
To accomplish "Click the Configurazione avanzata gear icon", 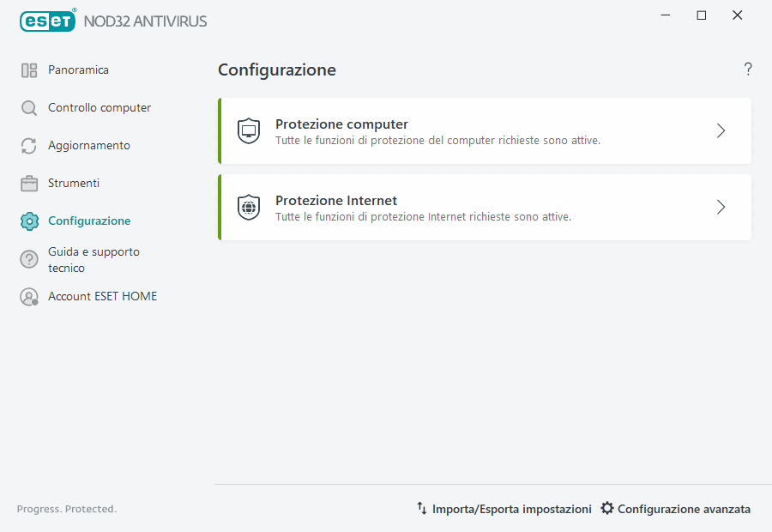I will pyautogui.click(x=606, y=508).
